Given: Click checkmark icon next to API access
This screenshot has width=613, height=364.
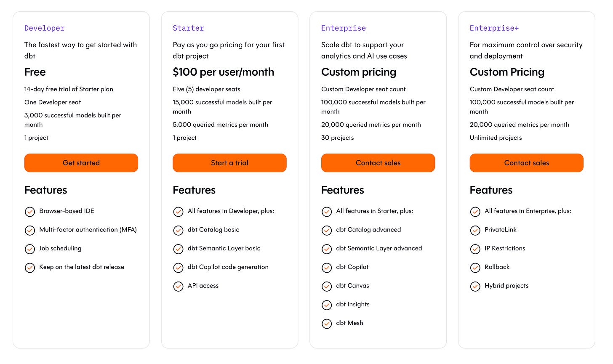Looking at the screenshot, I should (x=179, y=287).
